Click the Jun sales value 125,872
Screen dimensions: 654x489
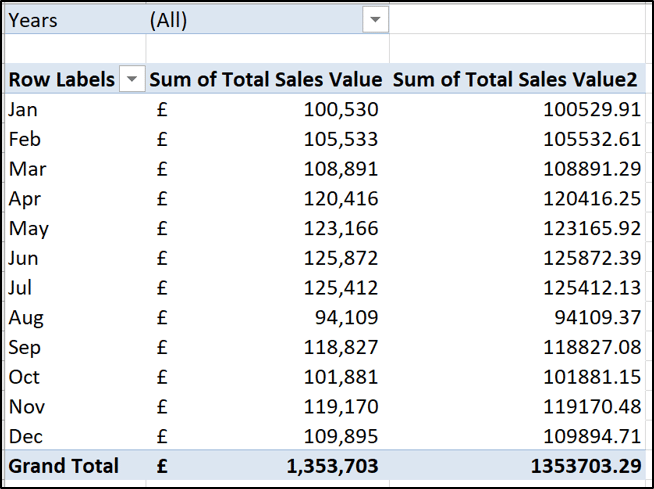[x=342, y=258]
